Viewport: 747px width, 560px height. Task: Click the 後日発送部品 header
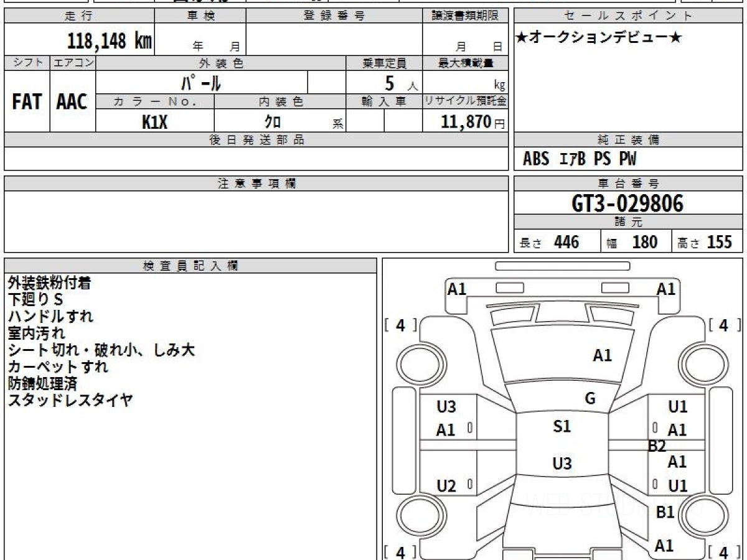click(x=256, y=140)
